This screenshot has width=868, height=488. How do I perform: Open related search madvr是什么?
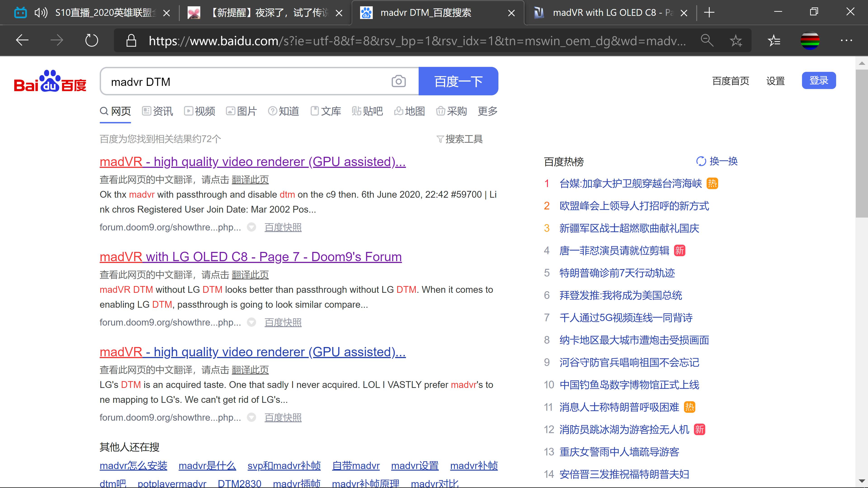point(207,466)
